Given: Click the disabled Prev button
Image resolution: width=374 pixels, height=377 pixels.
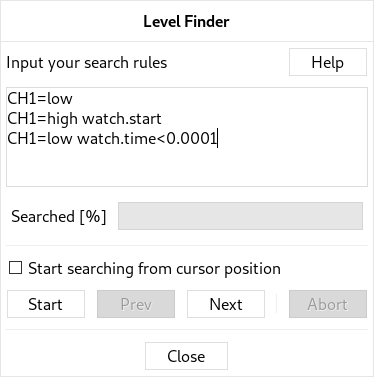Looking at the screenshot, I should point(136,304).
